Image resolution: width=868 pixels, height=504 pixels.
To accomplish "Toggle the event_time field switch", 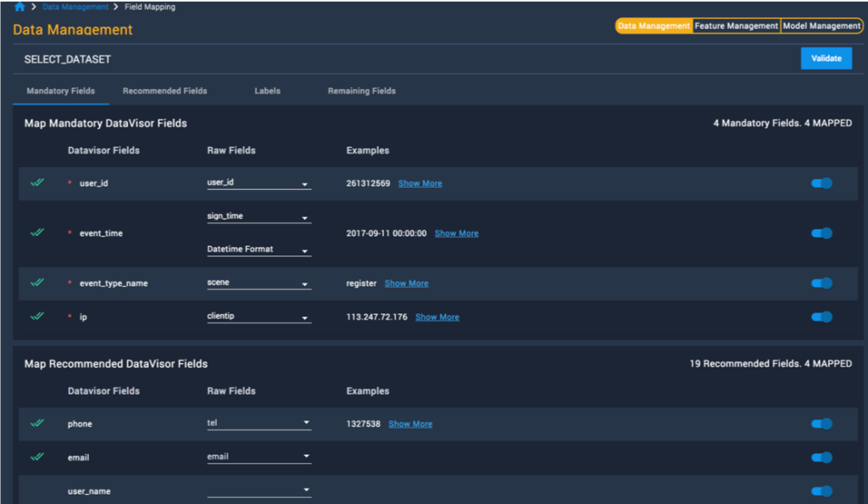I will coord(821,233).
